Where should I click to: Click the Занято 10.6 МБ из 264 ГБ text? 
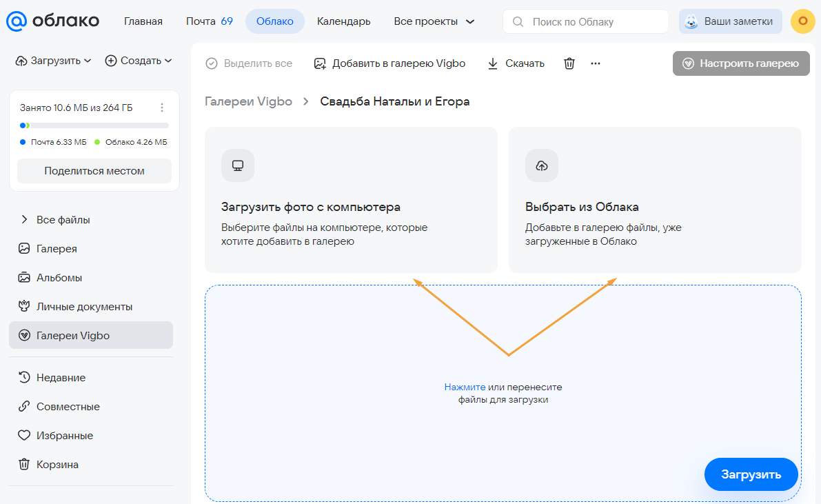(x=76, y=108)
